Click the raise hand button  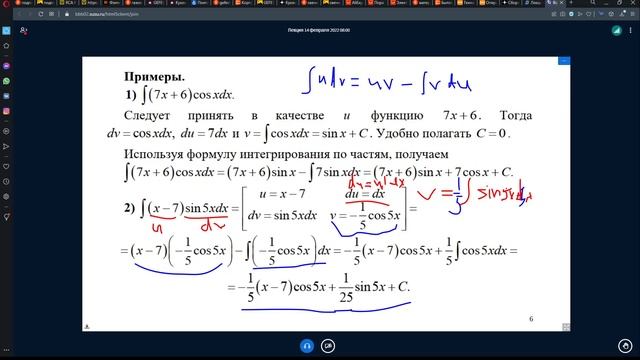tap(625, 346)
